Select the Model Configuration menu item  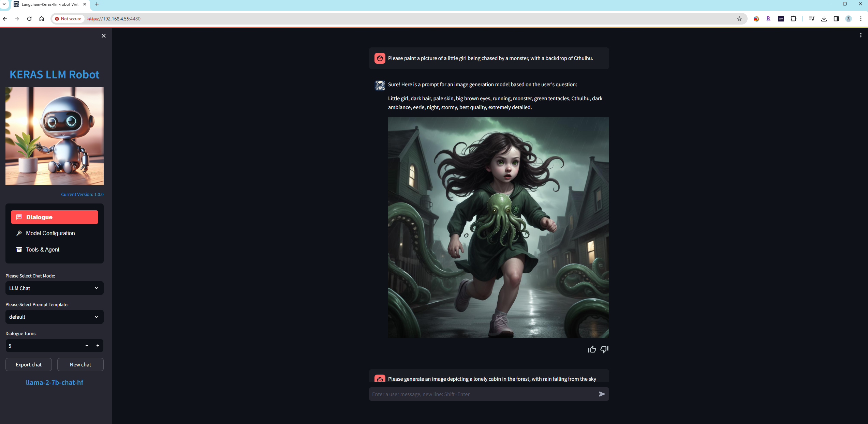click(50, 233)
